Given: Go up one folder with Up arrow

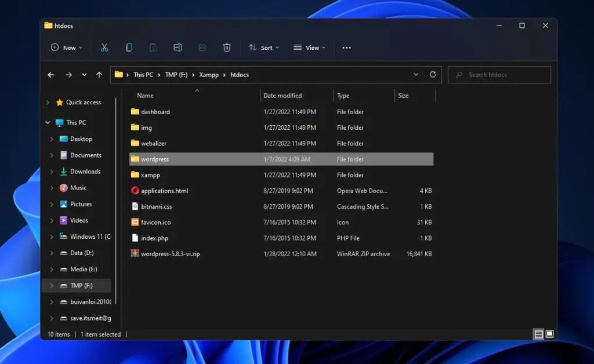Looking at the screenshot, I should click(99, 75).
